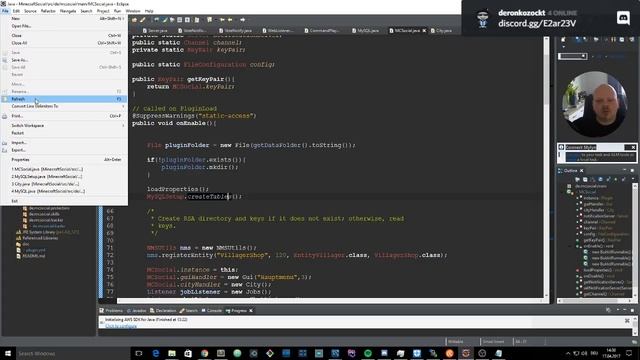640x360 pixels.
Task: Open the Console view tab
Action: pos(211,311)
